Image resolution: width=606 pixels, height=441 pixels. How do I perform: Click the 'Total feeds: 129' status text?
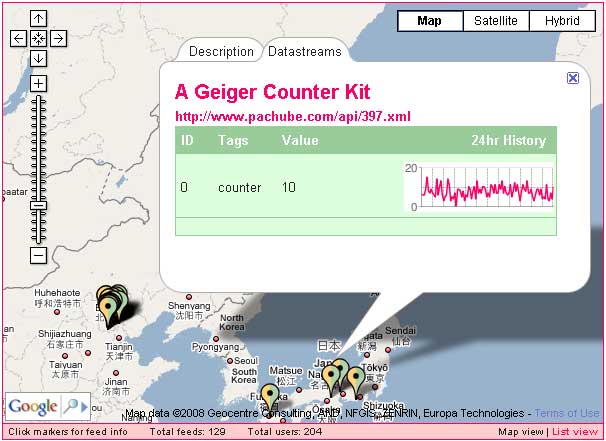pyautogui.click(x=188, y=432)
